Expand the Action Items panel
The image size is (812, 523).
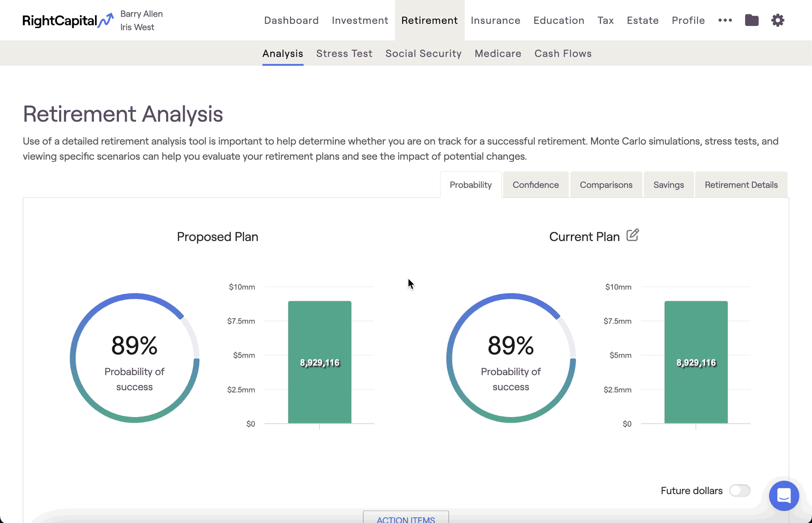point(406,518)
